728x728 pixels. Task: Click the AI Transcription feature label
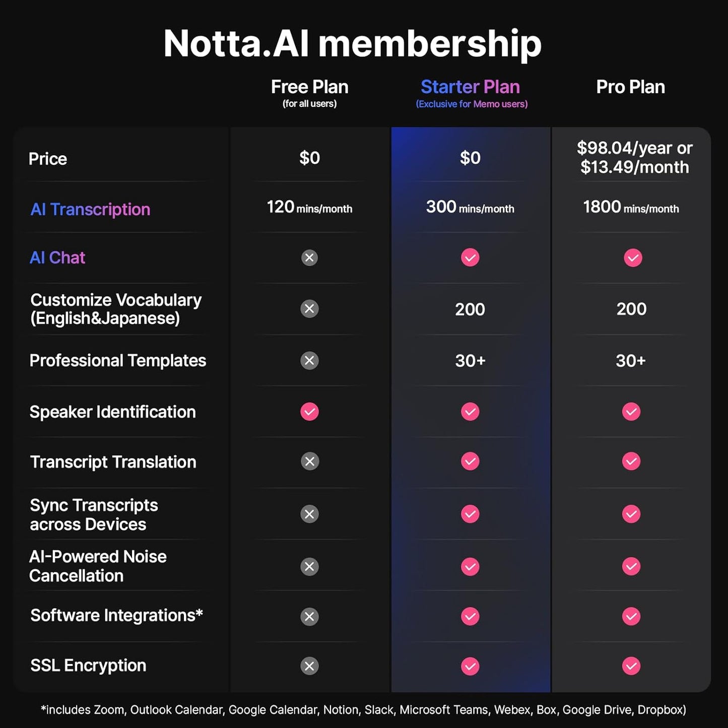[90, 209]
